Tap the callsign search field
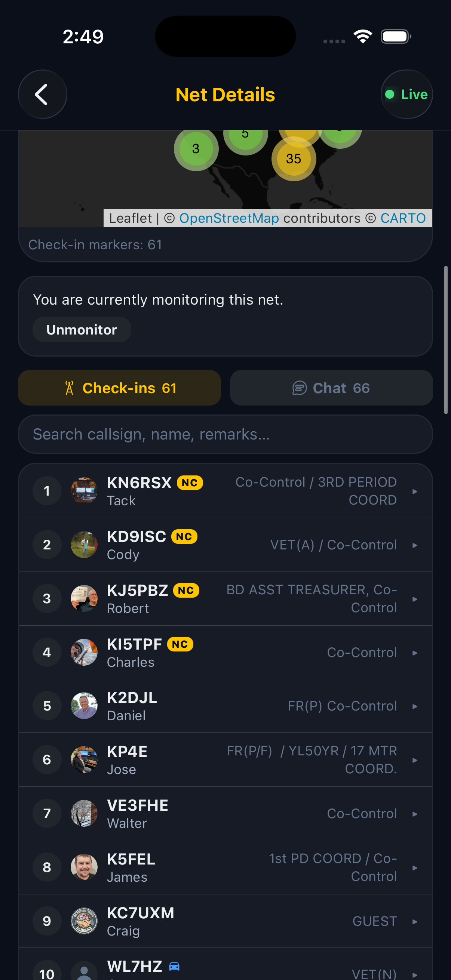Viewport: 451px width, 980px height. coord(225,434)
